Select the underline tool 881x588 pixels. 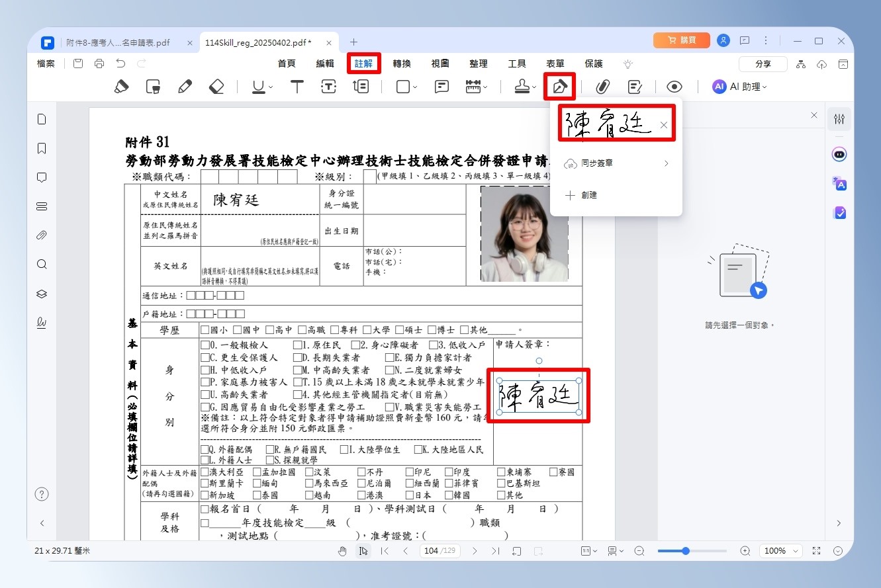[x=258, y=87]
